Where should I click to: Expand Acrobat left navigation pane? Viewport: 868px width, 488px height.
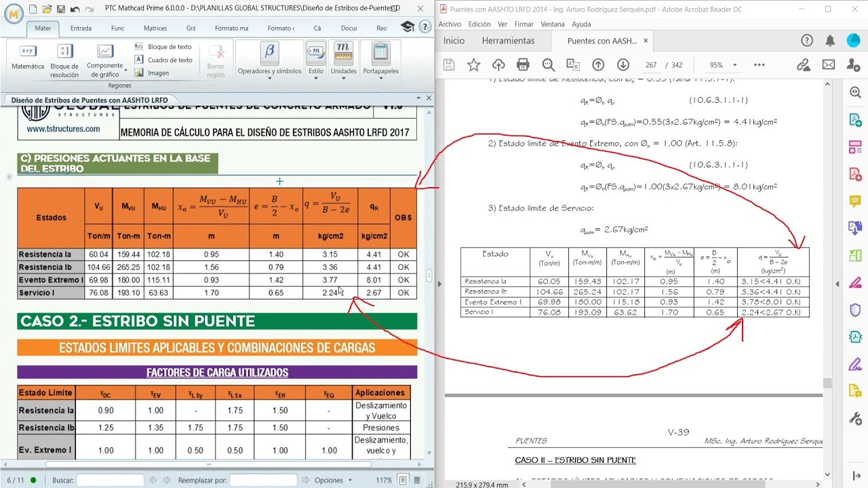click(x=439, y=283)
